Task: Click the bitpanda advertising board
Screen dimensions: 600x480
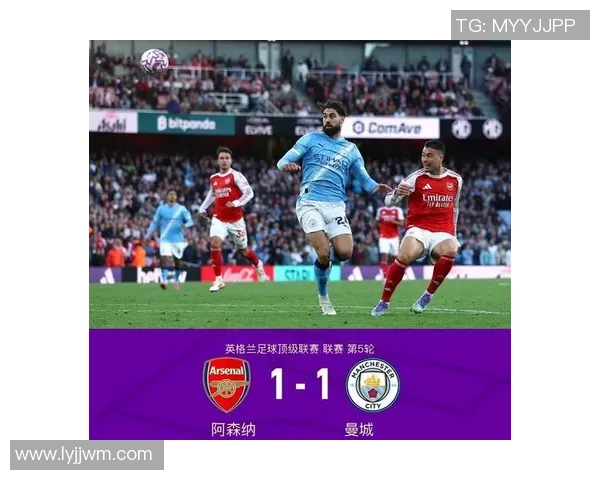Action: [x=186, y=124]
